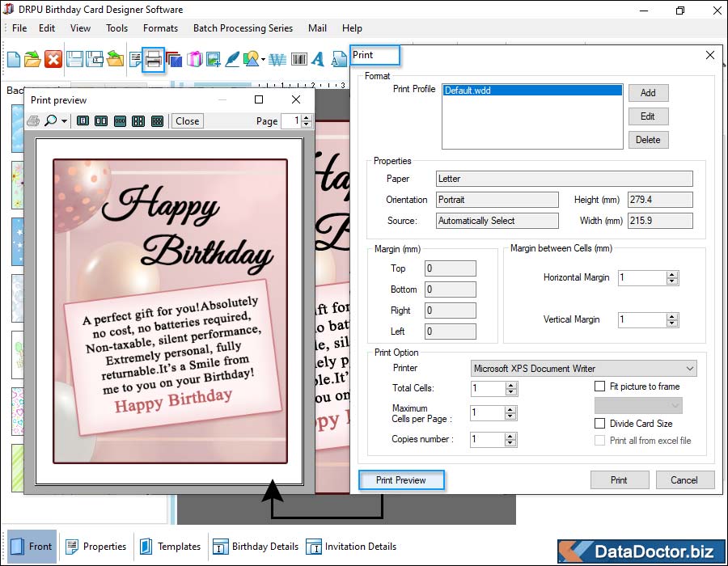
Task: Click the export folder icon with green arrow
Action: point(115,59)
